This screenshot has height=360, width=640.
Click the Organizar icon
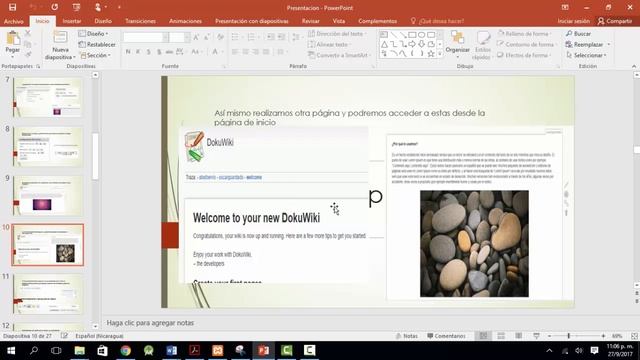coord(458,38)
